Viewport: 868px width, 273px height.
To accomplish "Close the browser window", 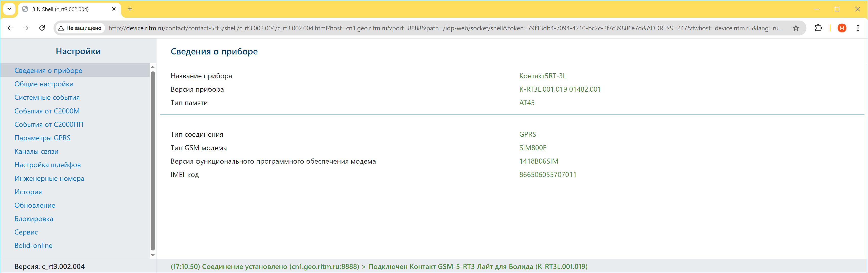I will 858,9.
